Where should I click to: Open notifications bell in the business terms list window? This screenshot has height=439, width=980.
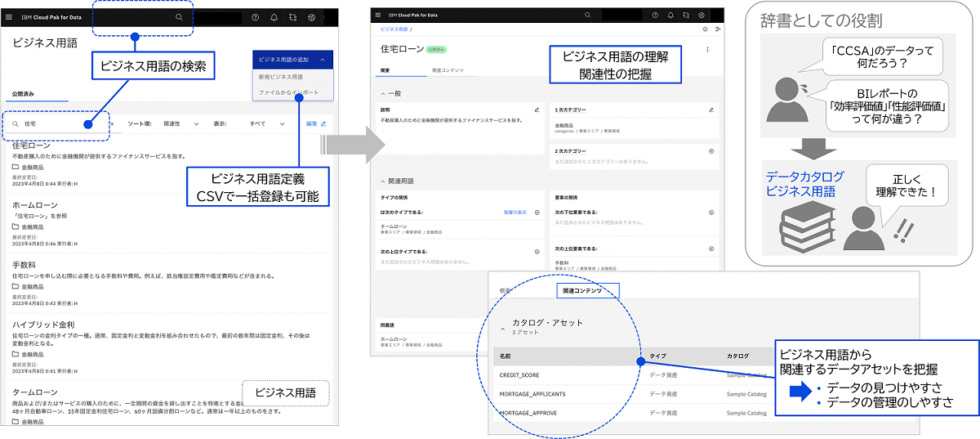click(274, 17)
